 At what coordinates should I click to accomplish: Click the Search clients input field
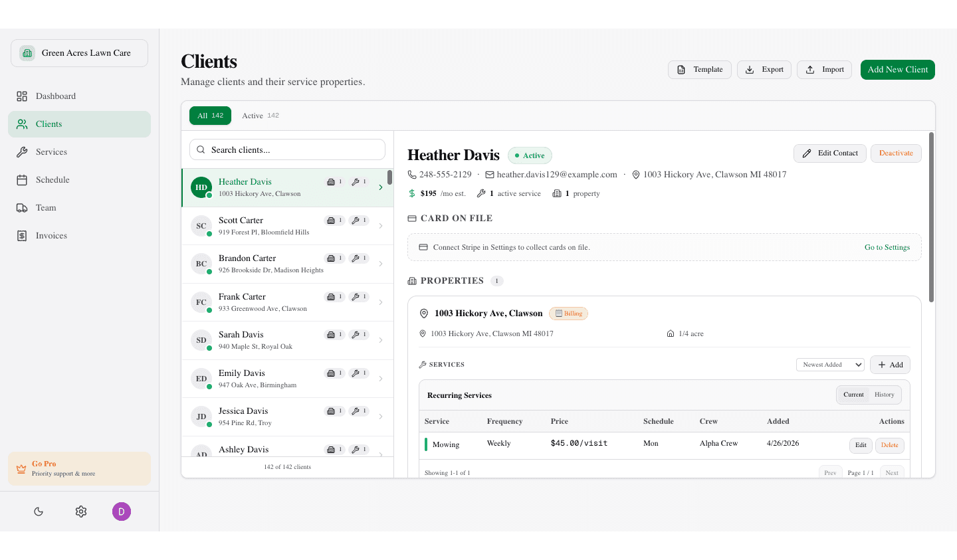[x=286, y=149]
